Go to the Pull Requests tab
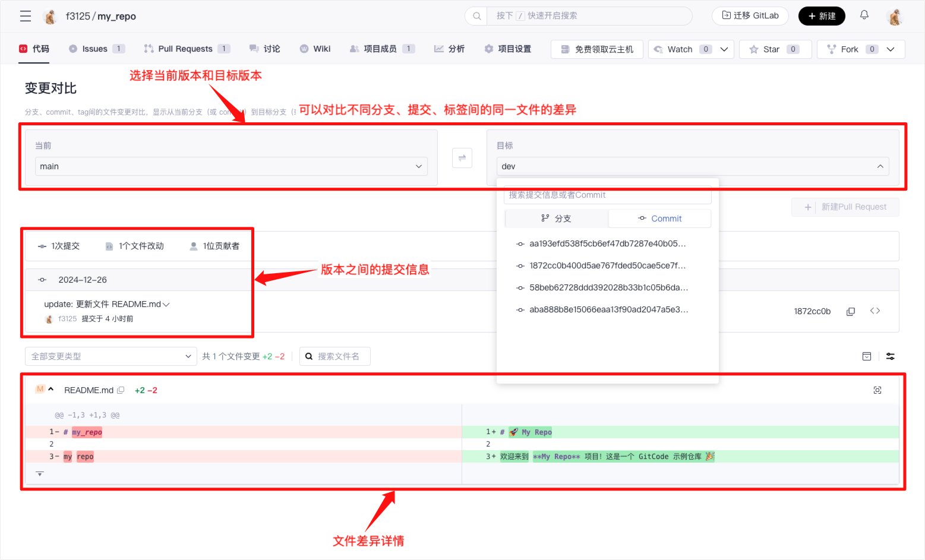Image resolution: width=925 pixels, height=560 pixels. coord(185,49)
